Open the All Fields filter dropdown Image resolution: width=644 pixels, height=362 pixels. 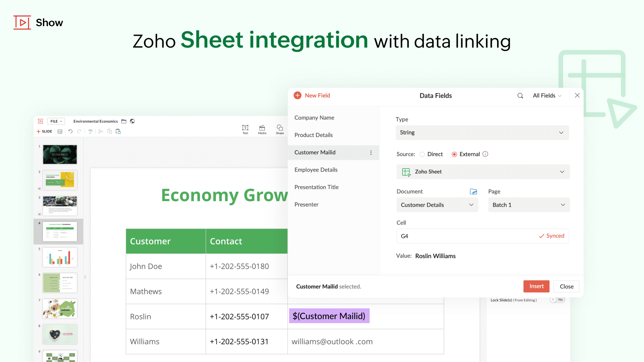tap(547, 96)
